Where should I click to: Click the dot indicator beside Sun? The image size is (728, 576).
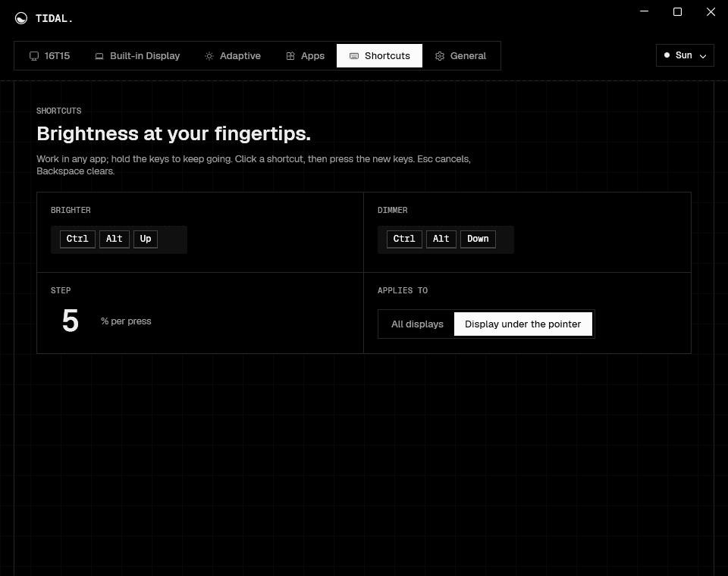click(x=667, y=55)
